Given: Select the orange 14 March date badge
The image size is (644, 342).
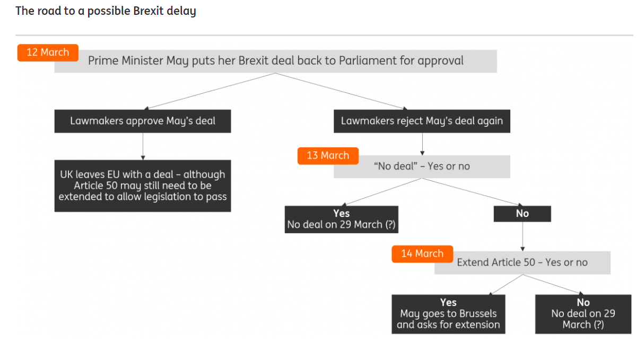Looking at the screenshot, I should point(422,253).
